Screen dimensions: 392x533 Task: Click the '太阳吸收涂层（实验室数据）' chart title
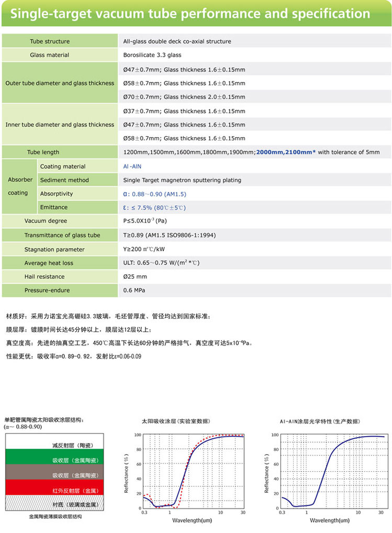point(176,421)
